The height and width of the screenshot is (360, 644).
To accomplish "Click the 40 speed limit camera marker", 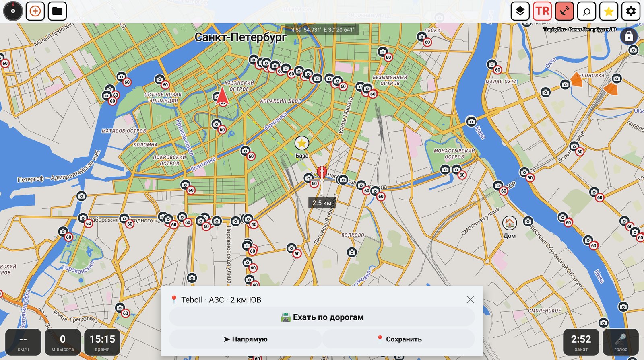I will pyautogui.click(x=254, y=224).
